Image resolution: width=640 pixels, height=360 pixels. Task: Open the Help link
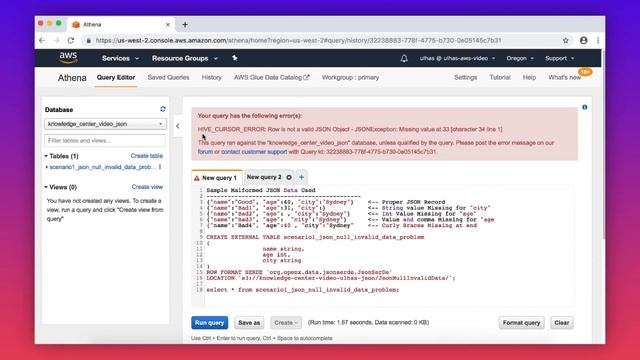click(529, 78)
